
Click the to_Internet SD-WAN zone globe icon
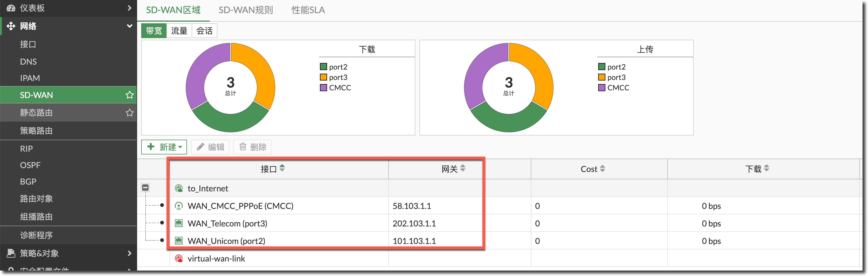178,188
